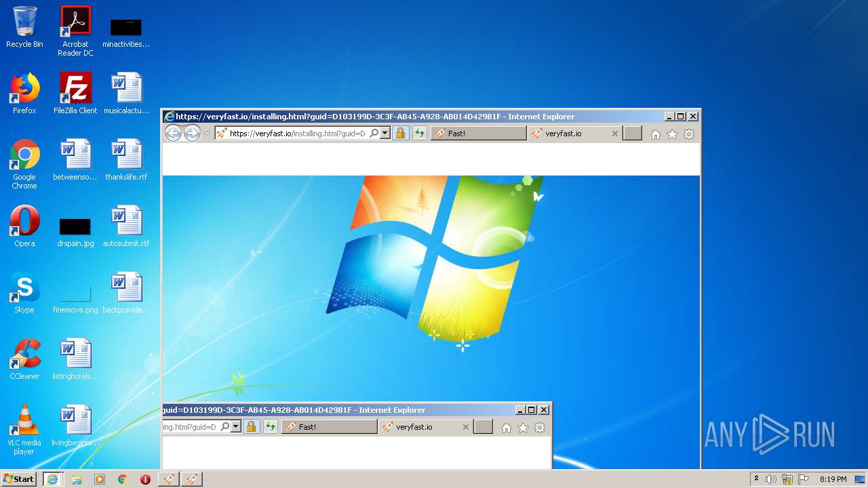868x488 pixels.
Task: Open network tray icon
Action: (787, 479)
